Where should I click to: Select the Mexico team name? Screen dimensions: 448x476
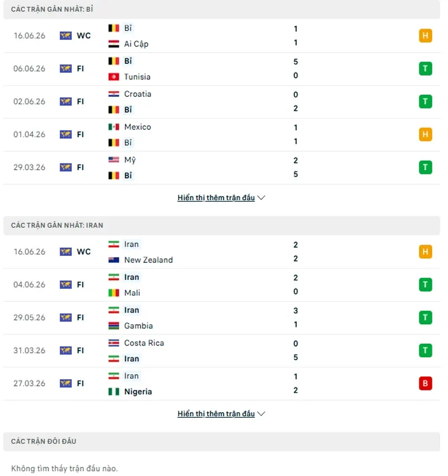click(138, 127)
